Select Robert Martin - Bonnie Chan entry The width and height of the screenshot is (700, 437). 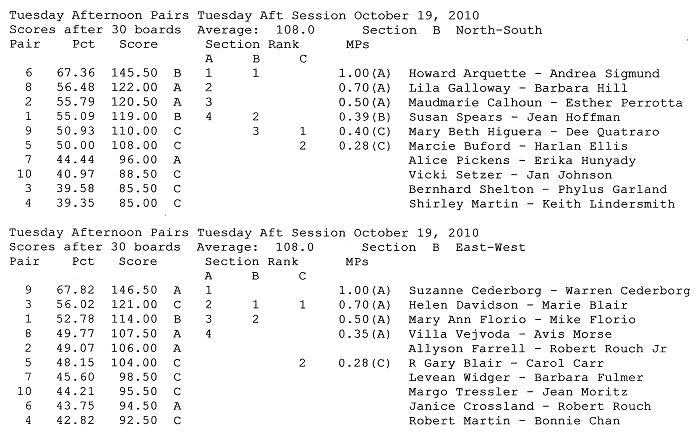click(x=514, y=421)
